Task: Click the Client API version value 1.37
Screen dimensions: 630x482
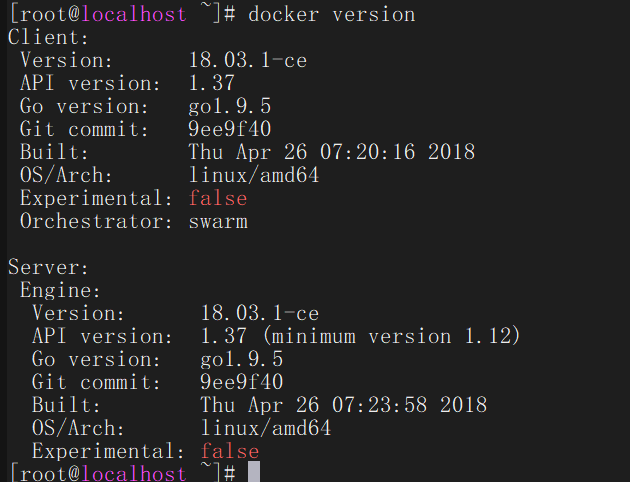Action: [x=211, y=83]
